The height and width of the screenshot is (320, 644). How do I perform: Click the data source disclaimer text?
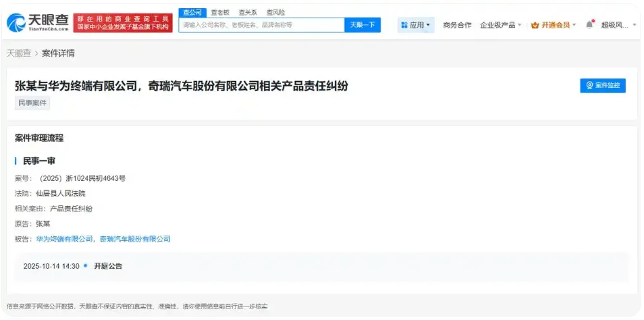(x=137, y=306)
